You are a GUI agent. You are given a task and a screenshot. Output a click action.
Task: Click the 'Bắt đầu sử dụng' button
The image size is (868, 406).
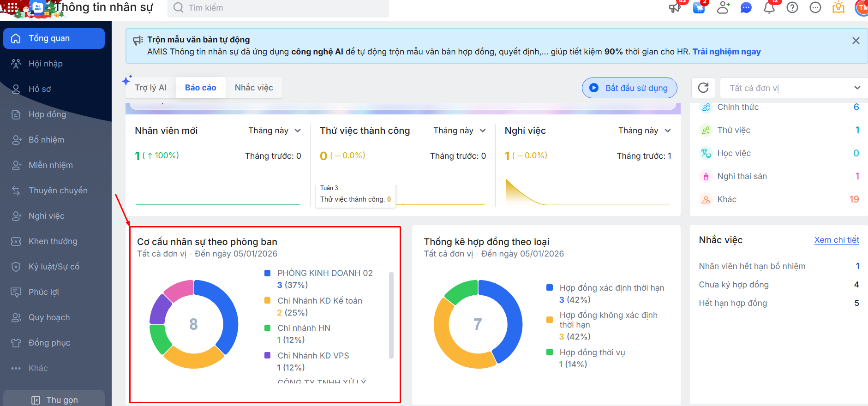point(629,88)
